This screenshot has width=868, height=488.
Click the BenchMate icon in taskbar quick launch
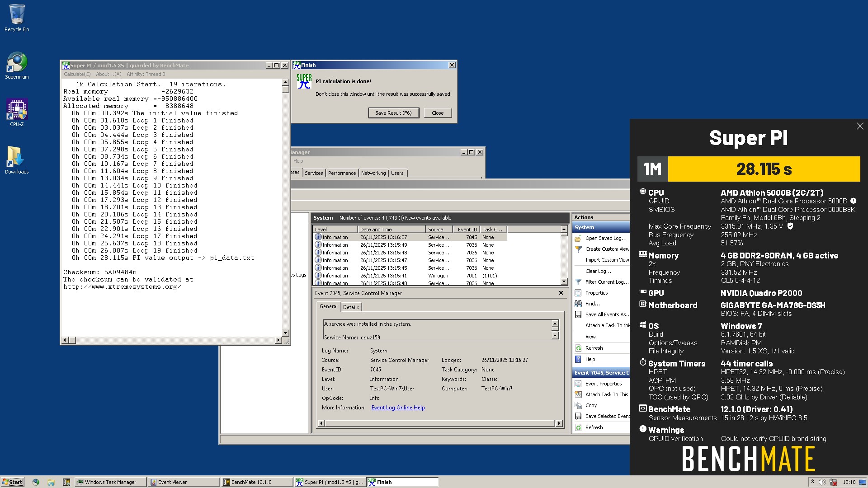66,482
